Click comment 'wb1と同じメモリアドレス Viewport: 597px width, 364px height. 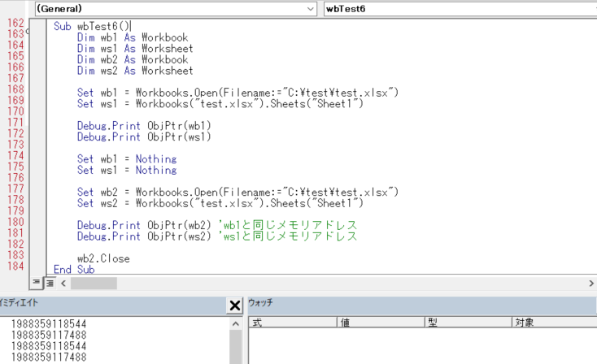tap(288, 225)
